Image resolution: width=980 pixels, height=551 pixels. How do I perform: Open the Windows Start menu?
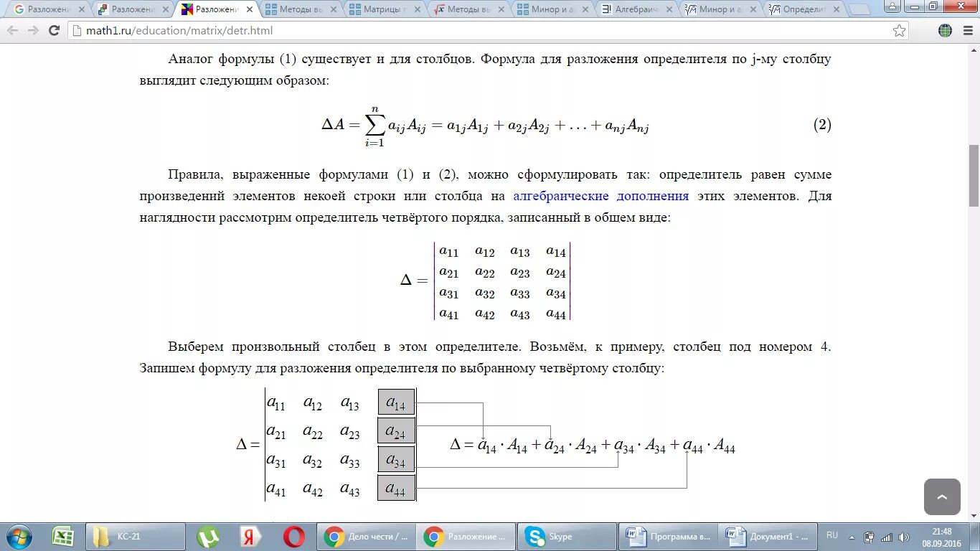point(19,536)
